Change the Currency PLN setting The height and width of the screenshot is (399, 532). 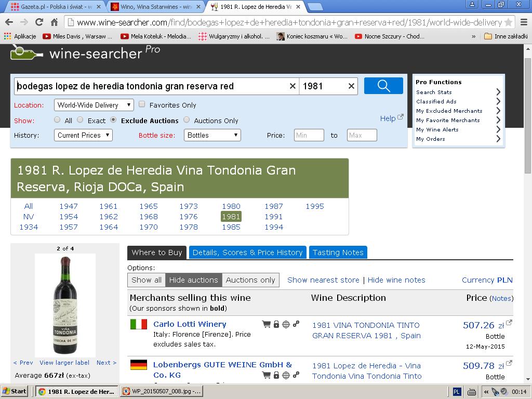point(487,280)
